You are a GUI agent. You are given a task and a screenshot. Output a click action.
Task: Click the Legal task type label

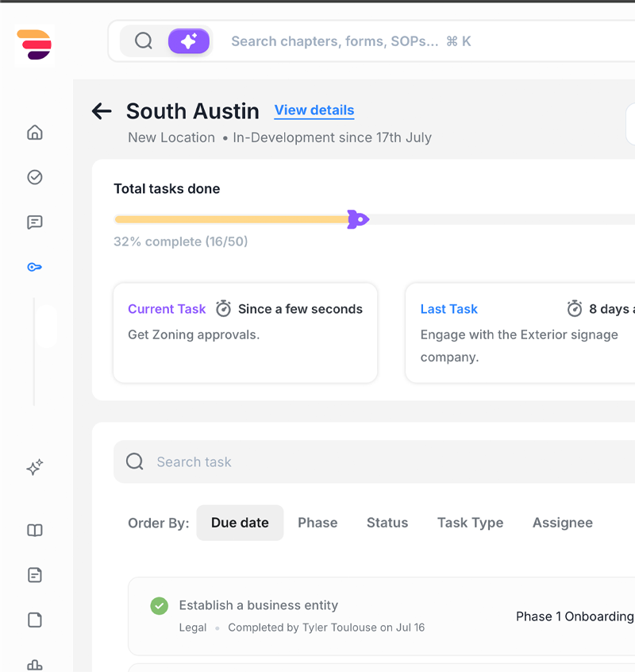[x=193, y=628]
